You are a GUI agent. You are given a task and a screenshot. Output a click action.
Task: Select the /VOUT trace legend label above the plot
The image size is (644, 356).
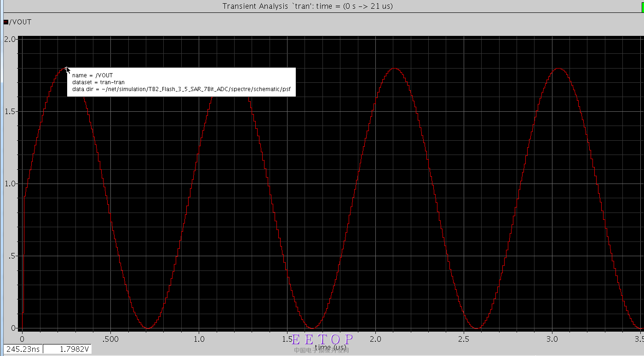coord(20,22)
